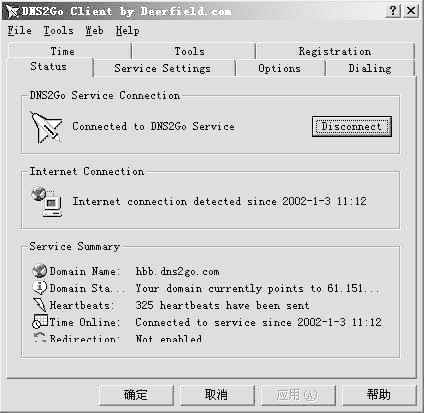This screenshot has height=413, width=424.
Task: Click the 确定 (OK) button
Action: pos(136,395)
